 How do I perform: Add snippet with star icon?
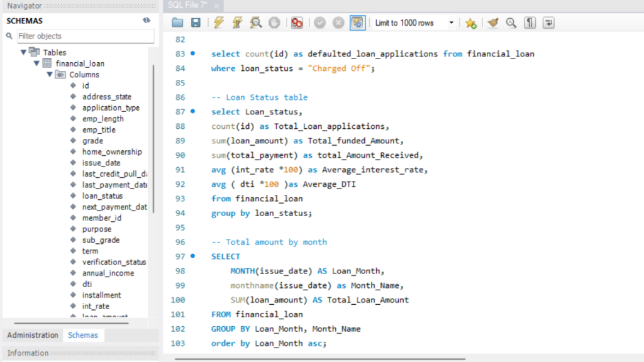tap(470, 23)
